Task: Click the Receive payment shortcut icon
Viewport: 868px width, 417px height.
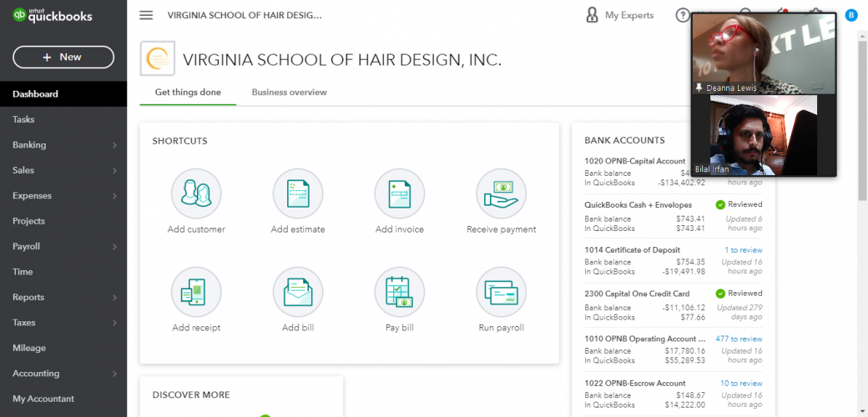Action: coord(501,193)
